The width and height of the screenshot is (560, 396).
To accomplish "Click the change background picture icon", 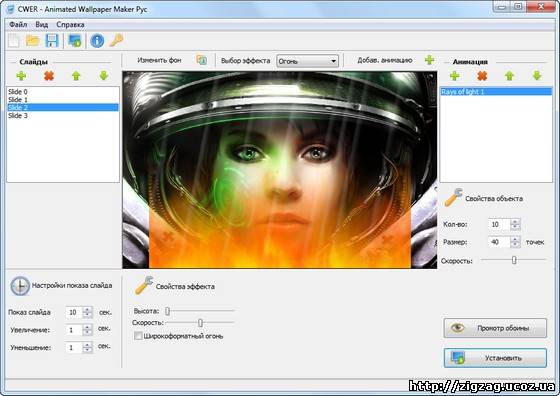I will coord(202,60).
